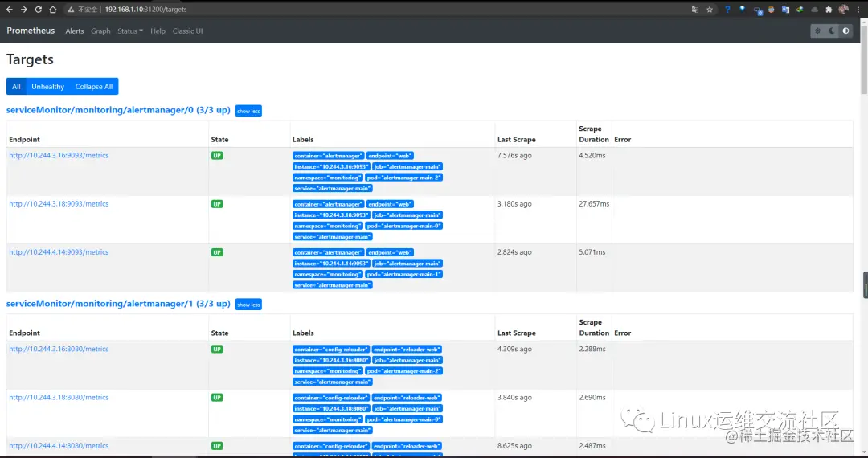This screenshot has width=868, height=458.
Task: Click show less for alertmanager/0
Action: [x=248, y=111]
